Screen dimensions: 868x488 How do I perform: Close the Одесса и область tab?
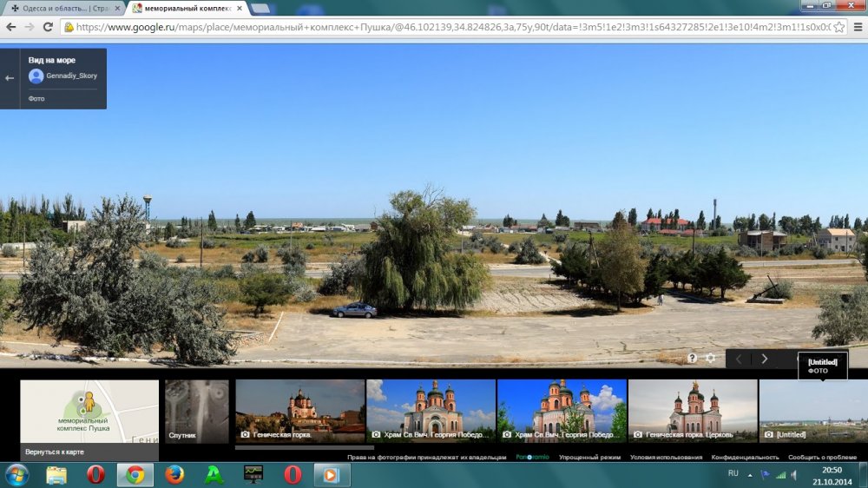(x=117, y=9)
